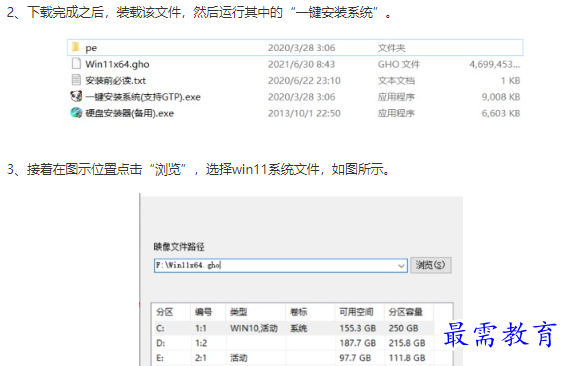The height and width of the screenshot is (366, 565).
Task: Click the 155.3 GB free space cell
Action: (x=357, y=328)
